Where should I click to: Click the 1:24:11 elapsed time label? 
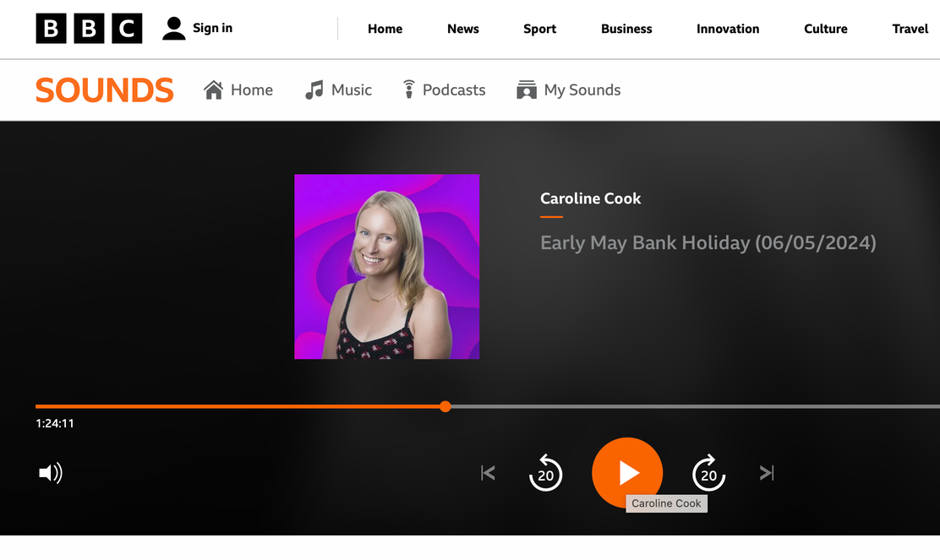click(55, 423)
